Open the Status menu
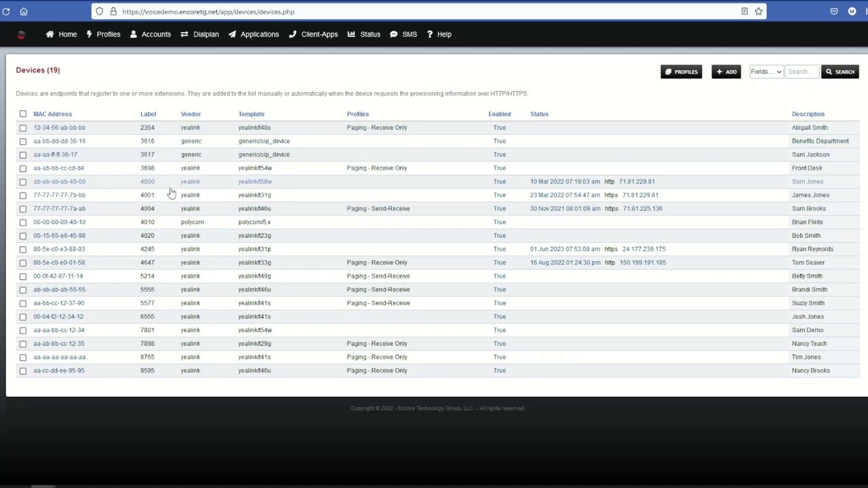 point(364,35)
